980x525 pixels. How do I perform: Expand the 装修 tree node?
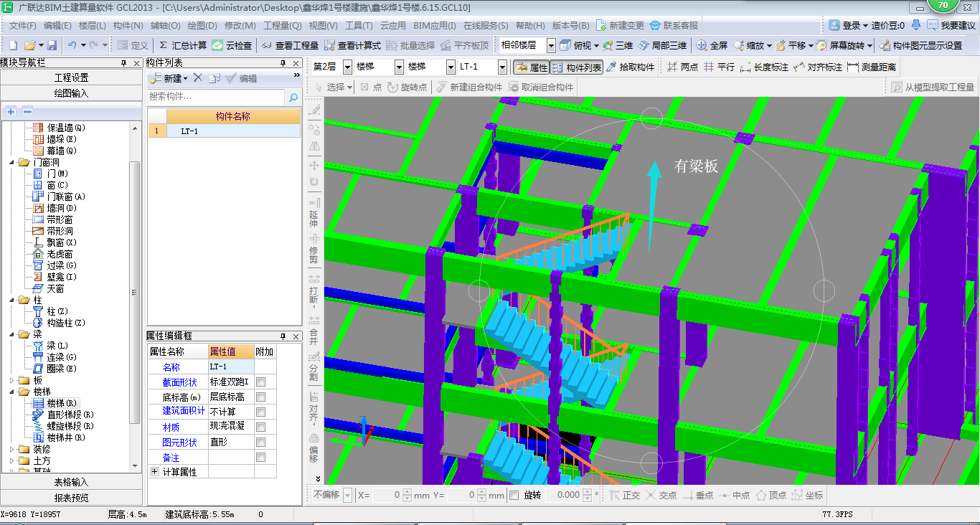point(13,449)
